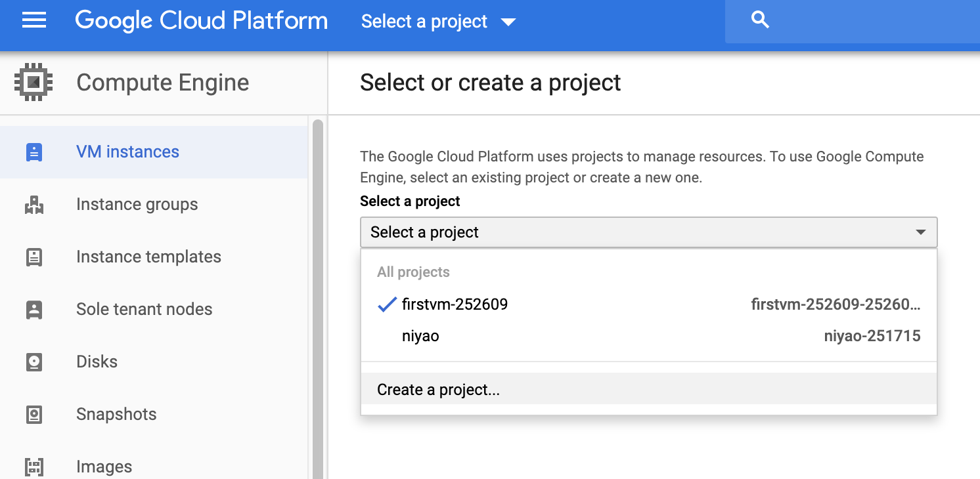Click the Google Cloud Platform logo text

(x=202, y=20)
